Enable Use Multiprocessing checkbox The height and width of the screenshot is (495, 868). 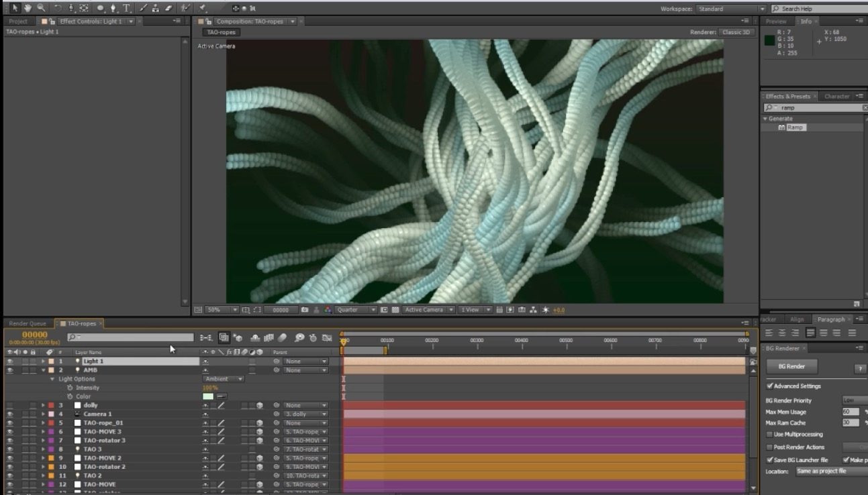click(769, 435)
